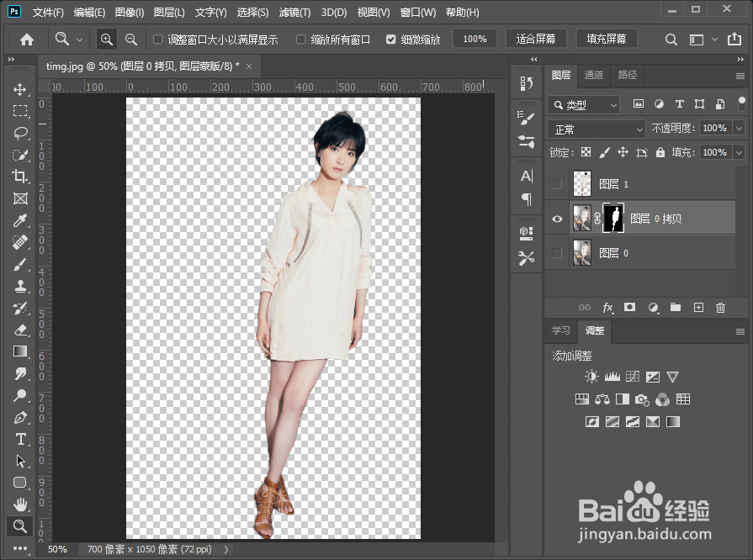Open workspace switcher dropdown arrow

coord(714,40)
